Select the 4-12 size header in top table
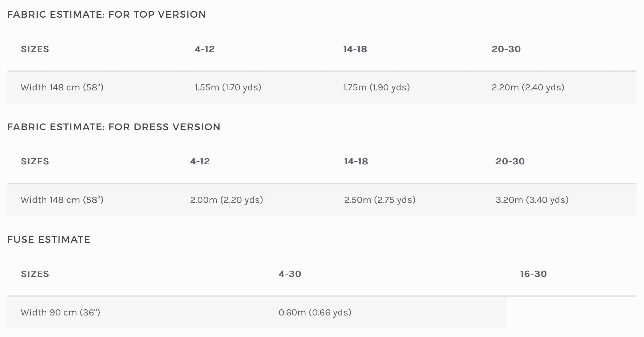Screen dimensions: 644x337 (205, 49)
